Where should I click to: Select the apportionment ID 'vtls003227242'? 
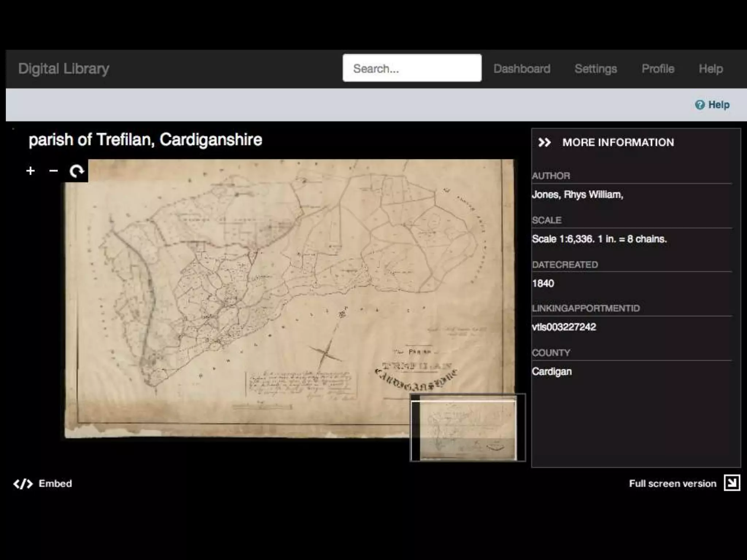(564, 327)
